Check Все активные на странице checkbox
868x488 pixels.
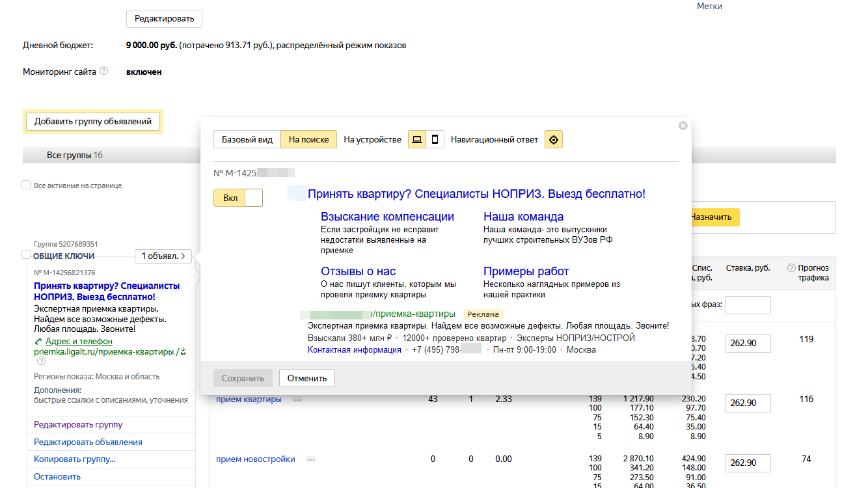(26, 185)
